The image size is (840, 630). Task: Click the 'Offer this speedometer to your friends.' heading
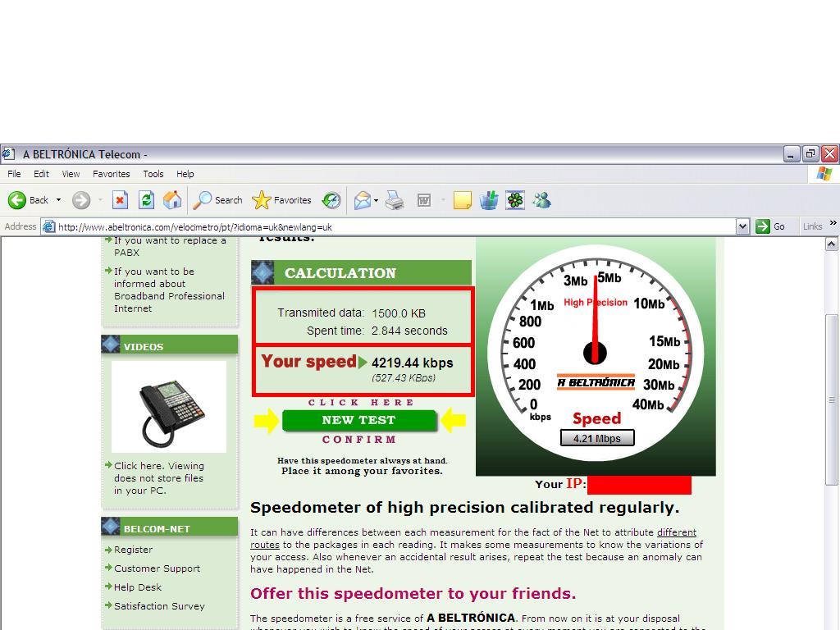(413, 594)
